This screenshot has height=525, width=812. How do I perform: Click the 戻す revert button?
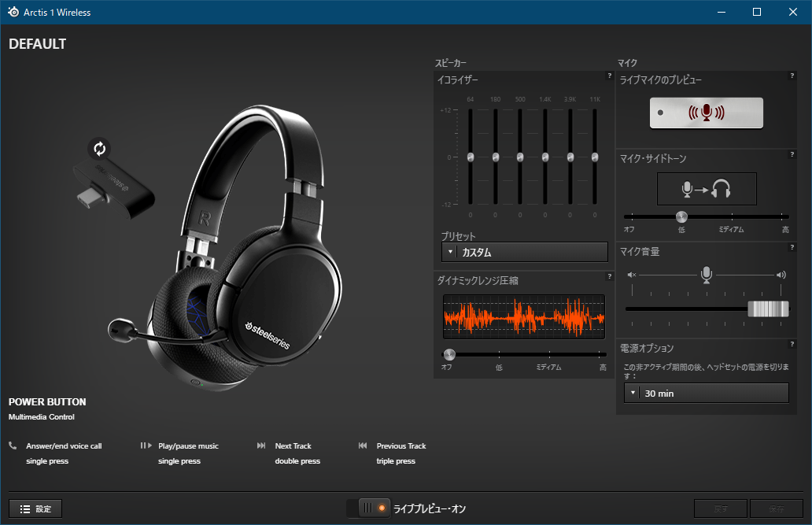[x=721, y=509]
